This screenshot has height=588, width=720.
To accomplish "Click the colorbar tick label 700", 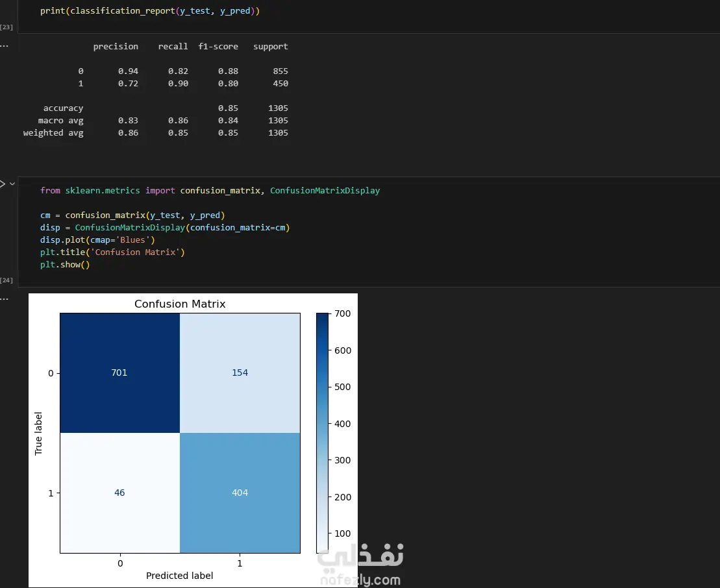I will pos(343,314).
